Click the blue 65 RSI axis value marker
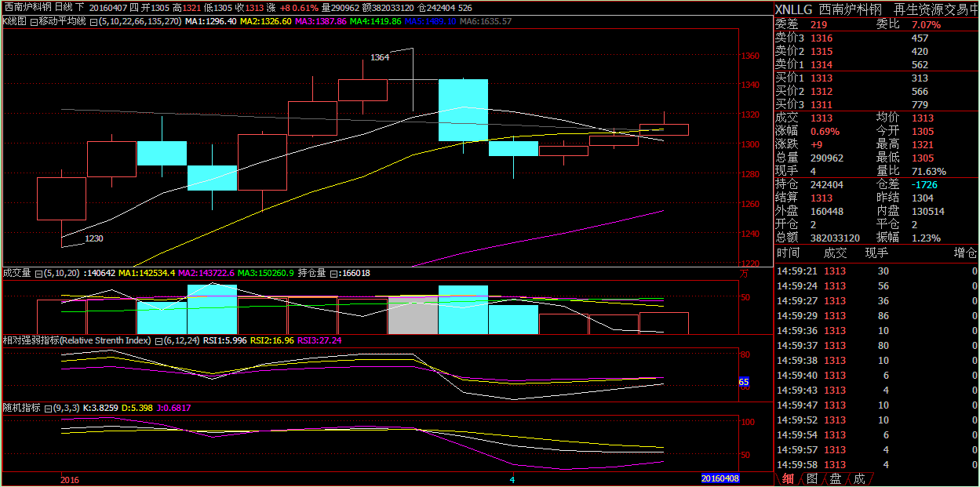The height and width of the screenshot is (487, 980). 744,382
